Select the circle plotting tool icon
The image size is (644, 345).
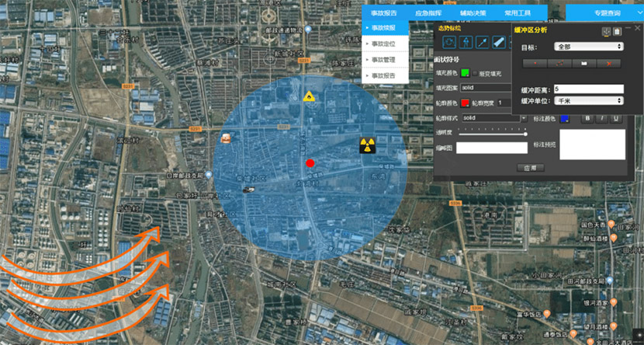[448, 41]
